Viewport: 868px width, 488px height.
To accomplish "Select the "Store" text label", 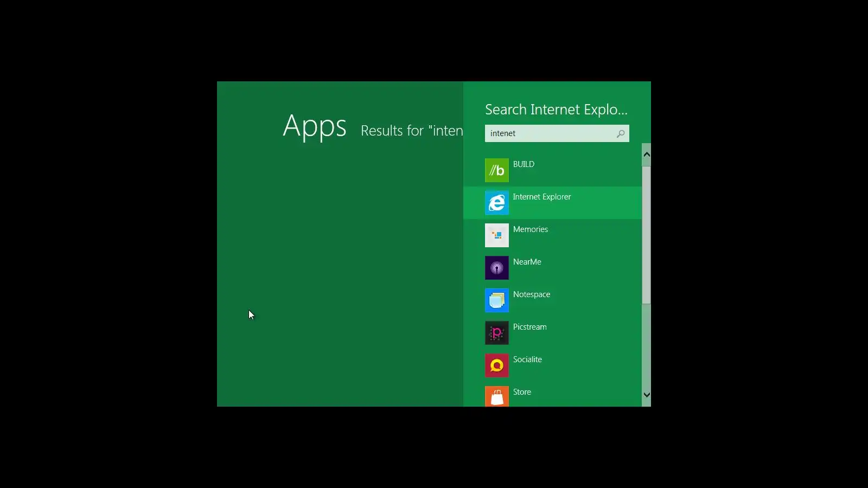I will (x=522, y=392).
